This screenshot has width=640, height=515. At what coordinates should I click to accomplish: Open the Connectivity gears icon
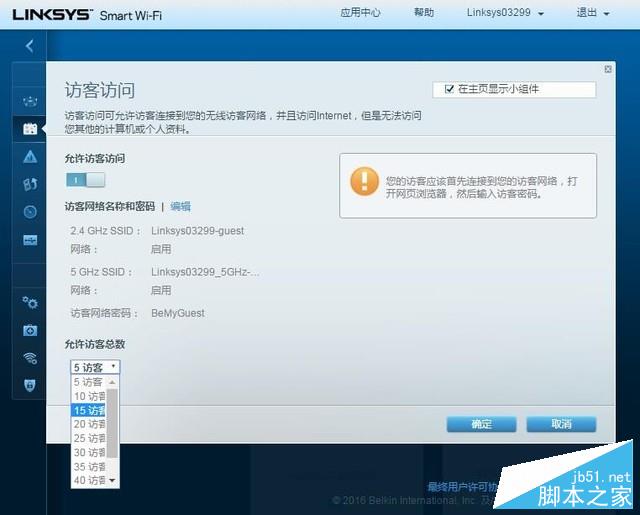coord(30,303)
